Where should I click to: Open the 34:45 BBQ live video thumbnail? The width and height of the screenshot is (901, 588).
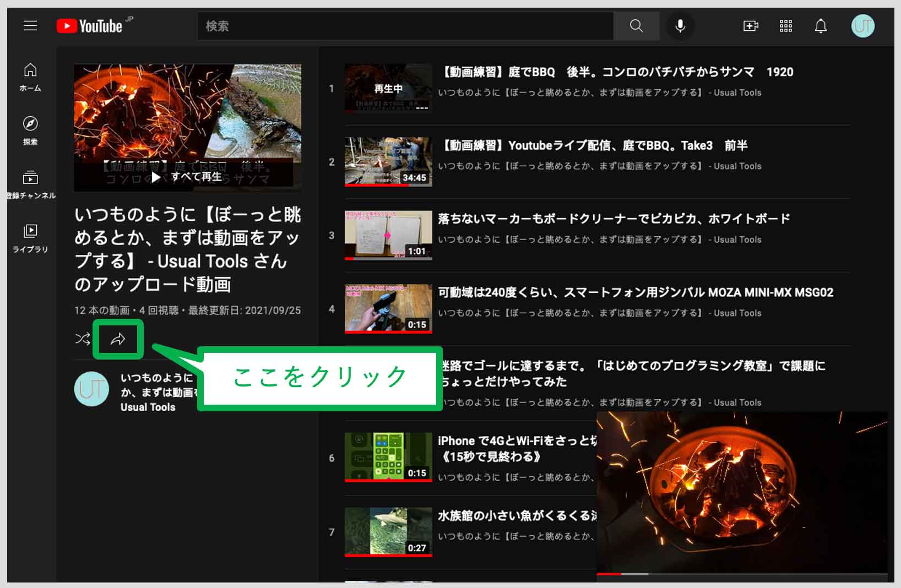click(388, 161)
